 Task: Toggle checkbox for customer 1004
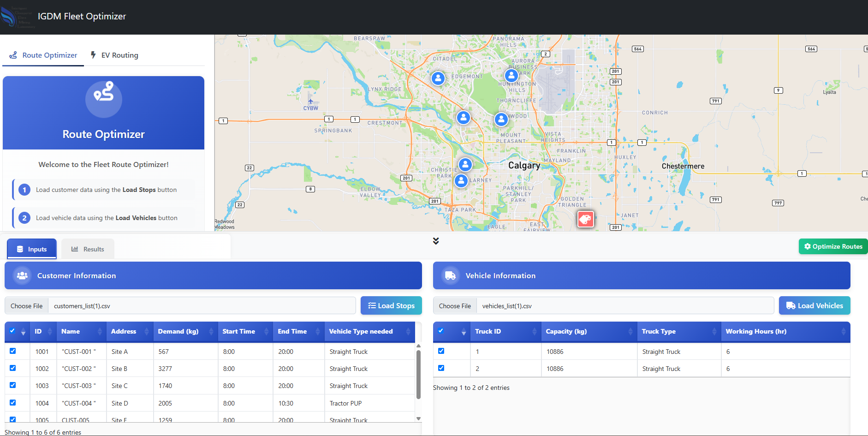[x=12, y=402]
